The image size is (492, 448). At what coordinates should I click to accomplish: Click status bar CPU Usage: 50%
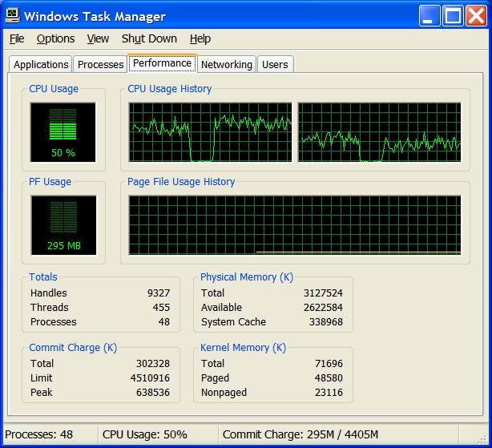145,435
